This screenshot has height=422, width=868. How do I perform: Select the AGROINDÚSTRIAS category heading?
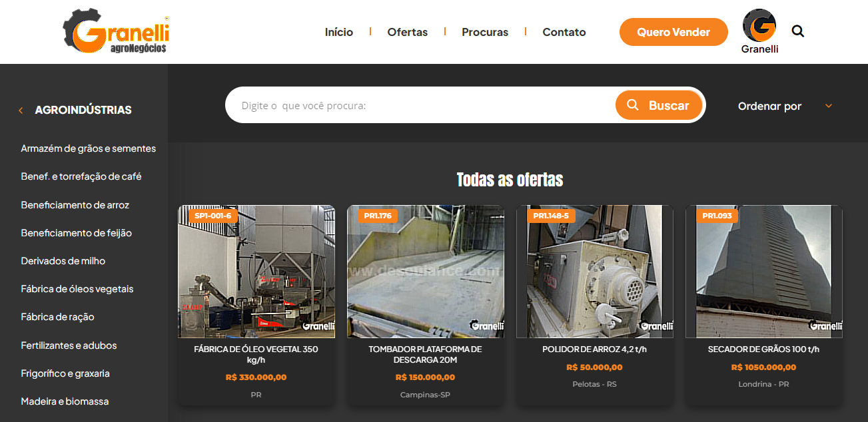coord(83,110)
